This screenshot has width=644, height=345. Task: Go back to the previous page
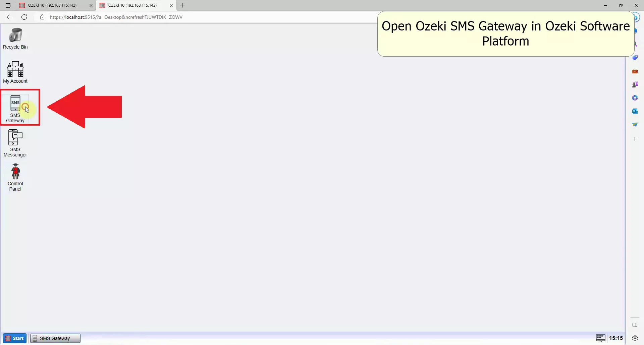(9, 17)
